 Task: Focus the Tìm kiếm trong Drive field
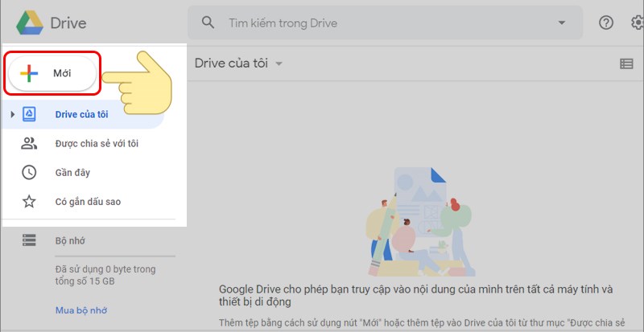pyautogui.click(x=386, y=23)
